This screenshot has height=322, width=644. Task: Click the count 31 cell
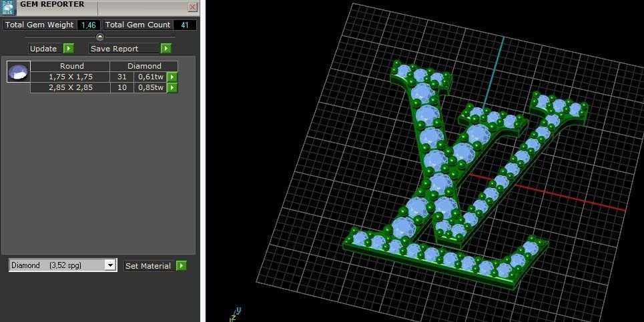click(122, 77)
